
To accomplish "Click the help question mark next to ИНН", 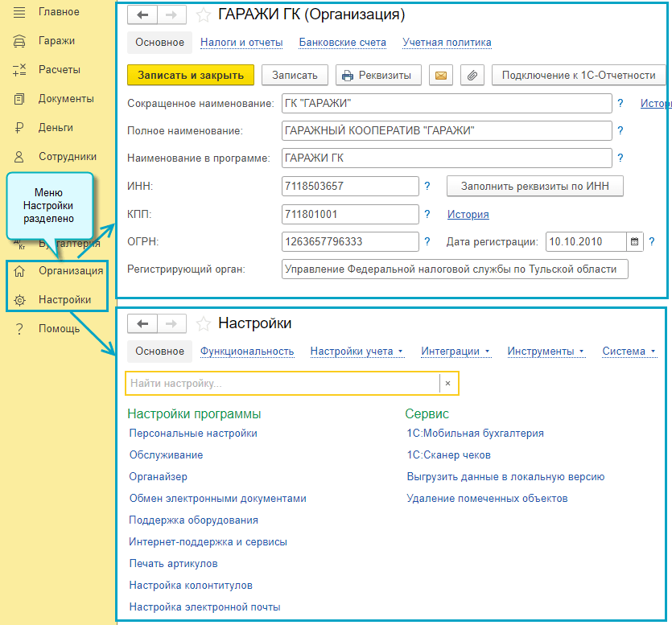I will (x=427, y=187).
